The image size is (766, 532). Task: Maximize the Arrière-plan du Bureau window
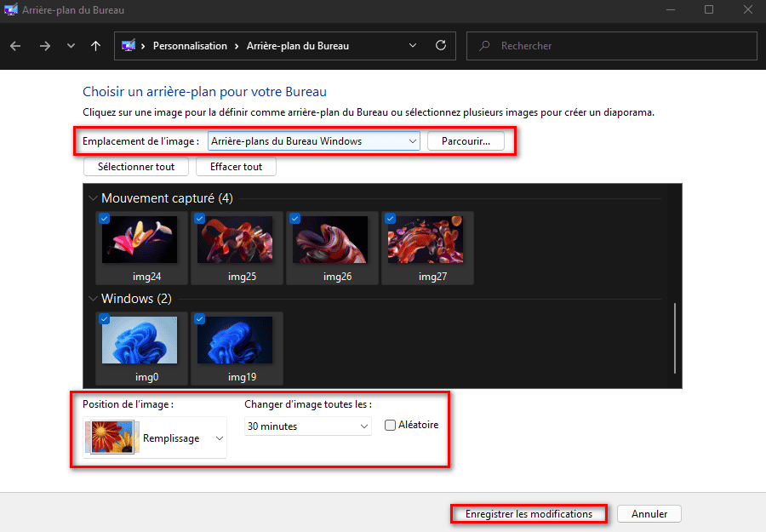pos(709,9)
